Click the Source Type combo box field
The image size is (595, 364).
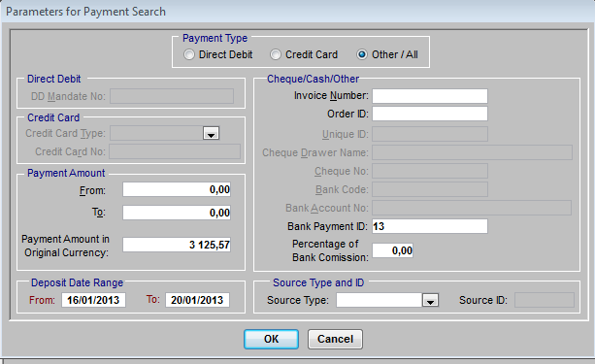[x=380, y=300]
